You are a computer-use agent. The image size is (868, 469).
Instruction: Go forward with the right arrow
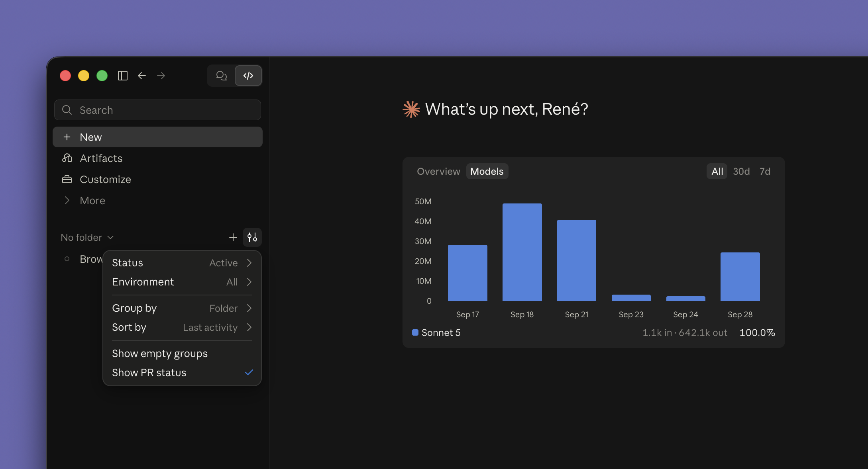(x=161, y=76)
